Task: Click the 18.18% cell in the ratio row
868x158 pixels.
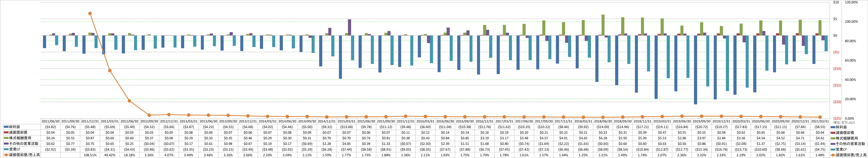Action: point(129,155)
